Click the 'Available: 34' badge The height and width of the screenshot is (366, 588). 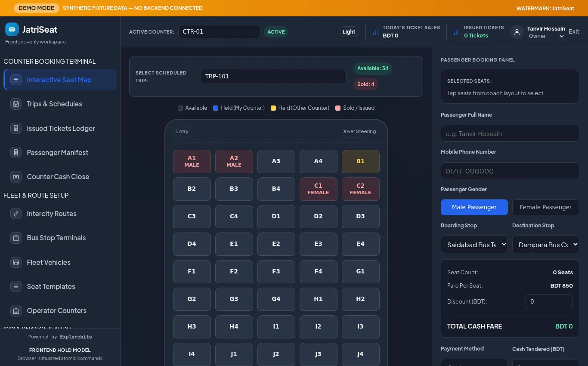pyautogui.click(x=372, y=68)
